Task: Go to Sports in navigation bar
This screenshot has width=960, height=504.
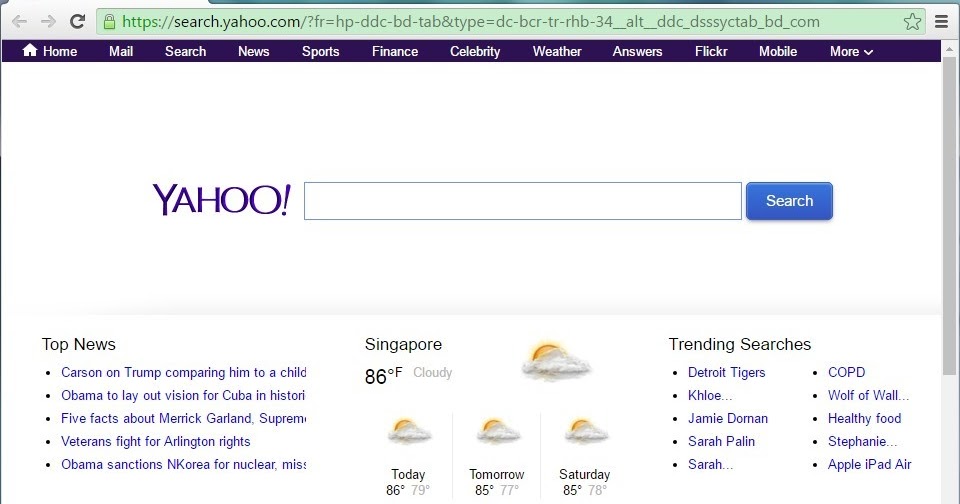Action: coord(320,51)
